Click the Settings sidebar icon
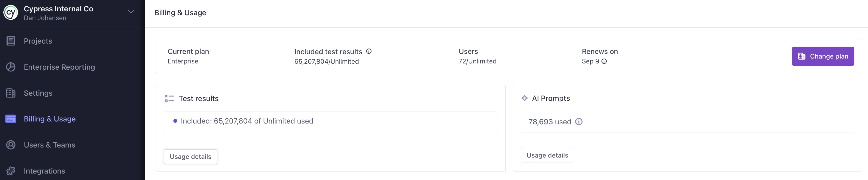Viewport: 868px width, 180px height. pyautogui.click(x=11, y=93)
